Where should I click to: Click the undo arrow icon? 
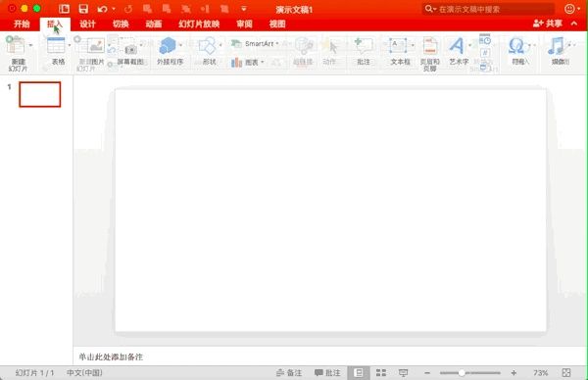[x=102, y=9]
